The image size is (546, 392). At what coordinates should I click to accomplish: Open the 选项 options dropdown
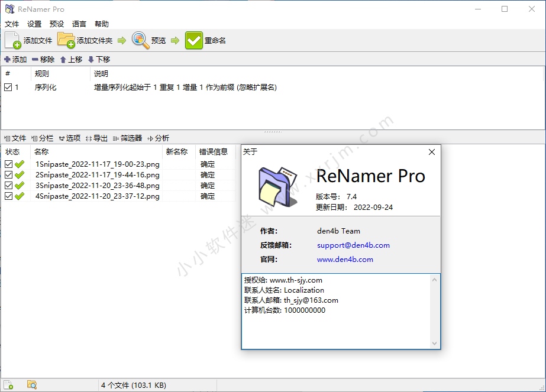(70, 138)
